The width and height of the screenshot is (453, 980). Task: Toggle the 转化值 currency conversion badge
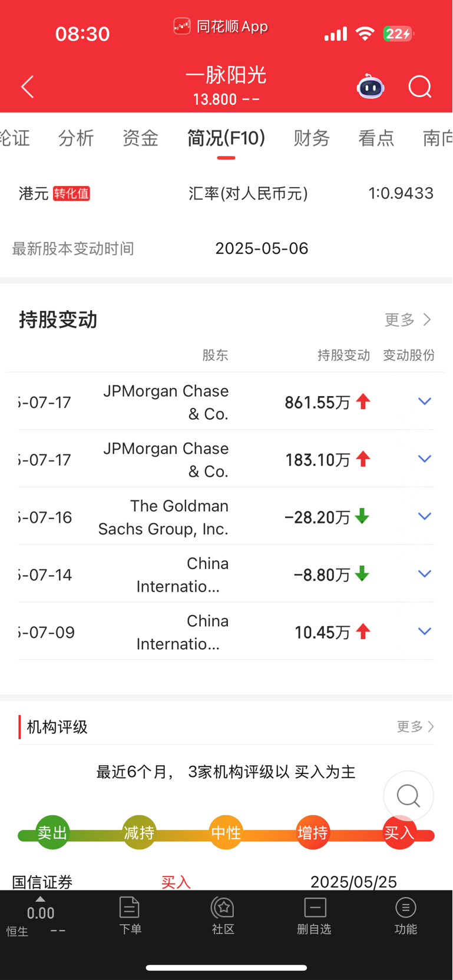tap(71, 194)
